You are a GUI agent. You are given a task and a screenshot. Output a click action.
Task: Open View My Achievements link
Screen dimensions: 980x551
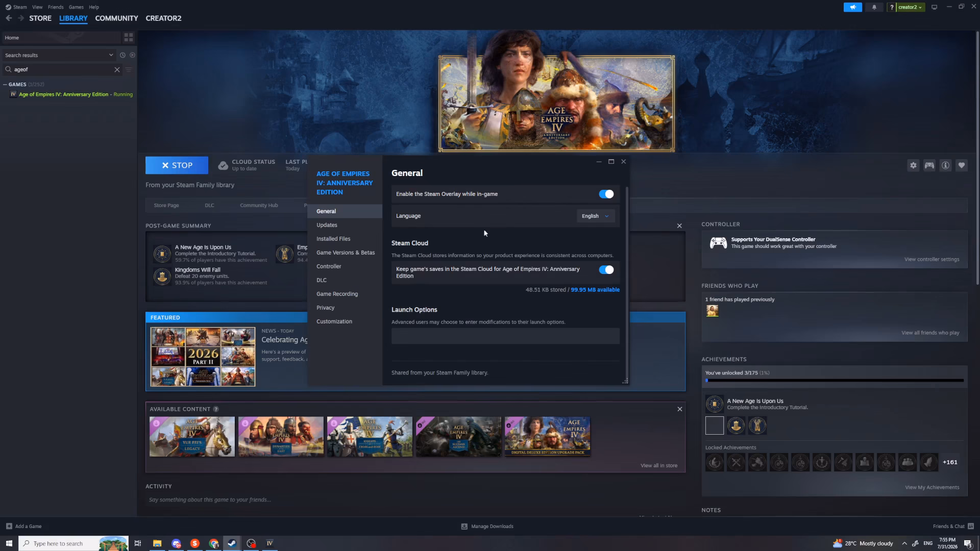tap(932, 487)
